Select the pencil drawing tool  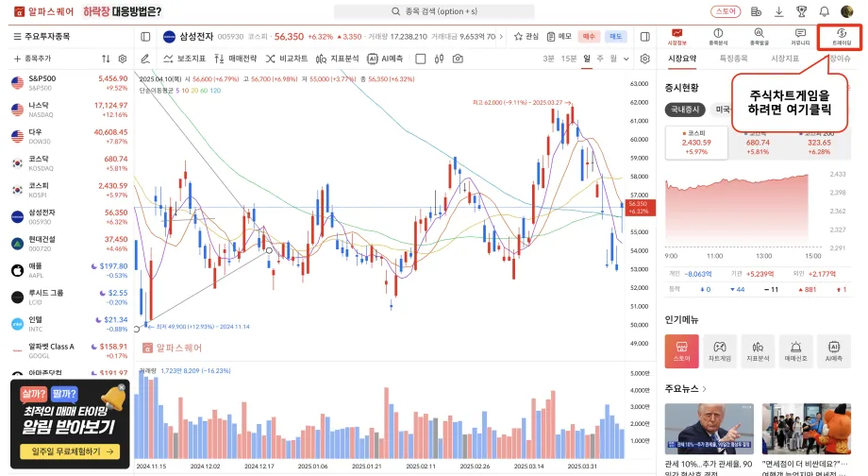coord(145,59)
